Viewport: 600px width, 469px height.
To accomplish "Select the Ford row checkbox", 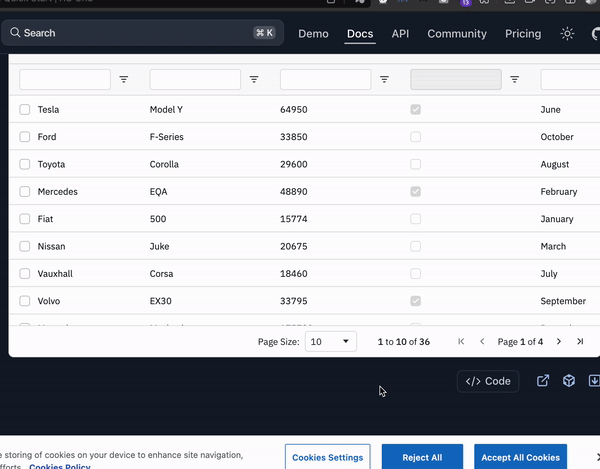I will pyautogui.click(x=24, y=137).
